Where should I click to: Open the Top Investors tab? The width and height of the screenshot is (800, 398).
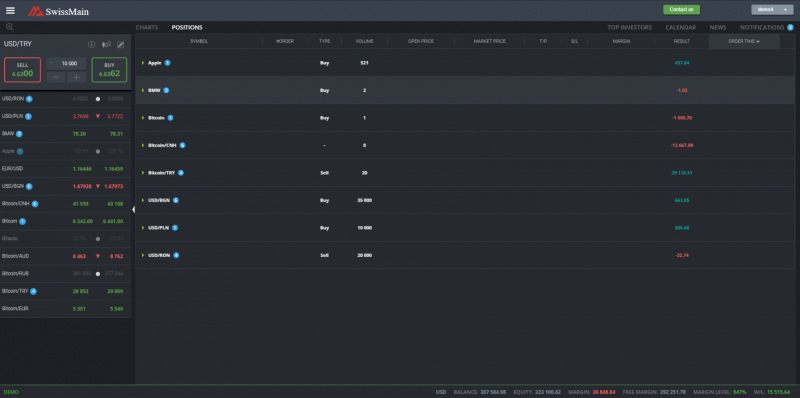click(630, 28)
